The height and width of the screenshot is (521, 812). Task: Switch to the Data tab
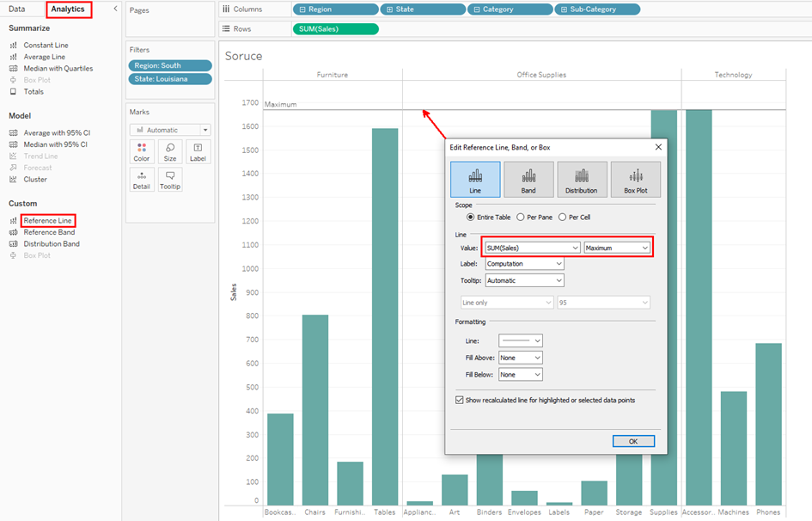[17, 9]
